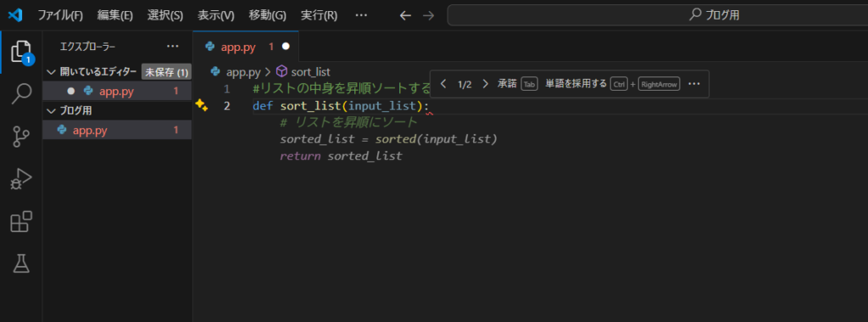This screenshot has height=322, width=868.
Task: Click the エクスプローラー panel title
Action: pyautogui.click(x=88, y=47)
